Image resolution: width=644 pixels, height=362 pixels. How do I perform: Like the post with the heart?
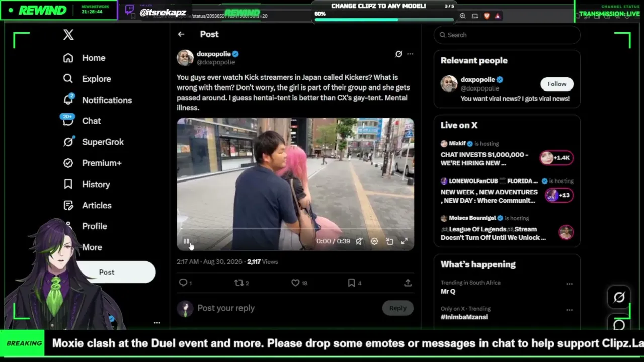point(295,283)
